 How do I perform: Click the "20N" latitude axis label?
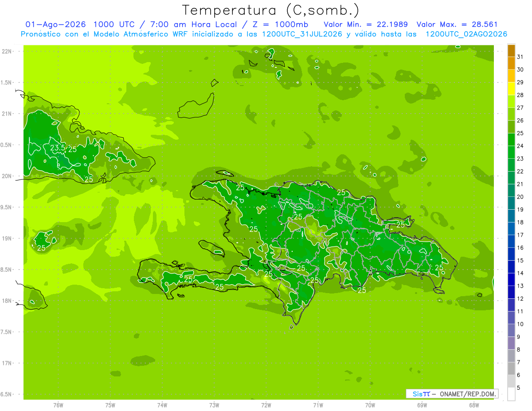click(7, 176)
